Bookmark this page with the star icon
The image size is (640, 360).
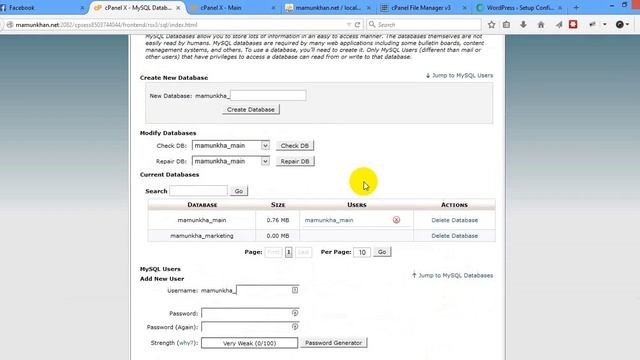point(491,24)
